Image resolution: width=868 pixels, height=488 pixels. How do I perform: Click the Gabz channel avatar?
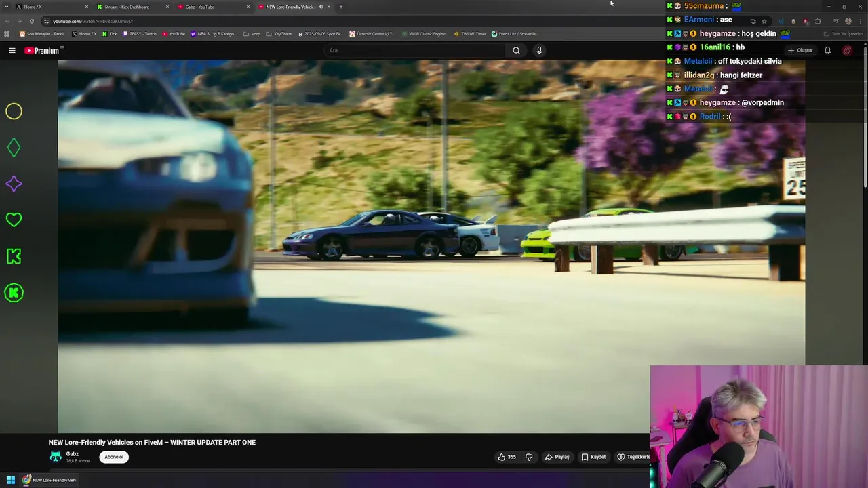[56, 457]
